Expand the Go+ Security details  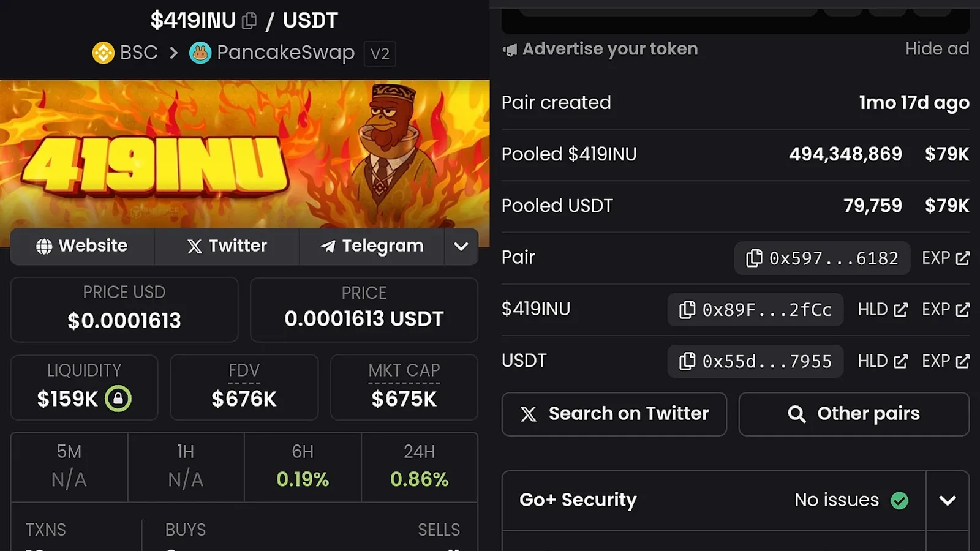948,500
